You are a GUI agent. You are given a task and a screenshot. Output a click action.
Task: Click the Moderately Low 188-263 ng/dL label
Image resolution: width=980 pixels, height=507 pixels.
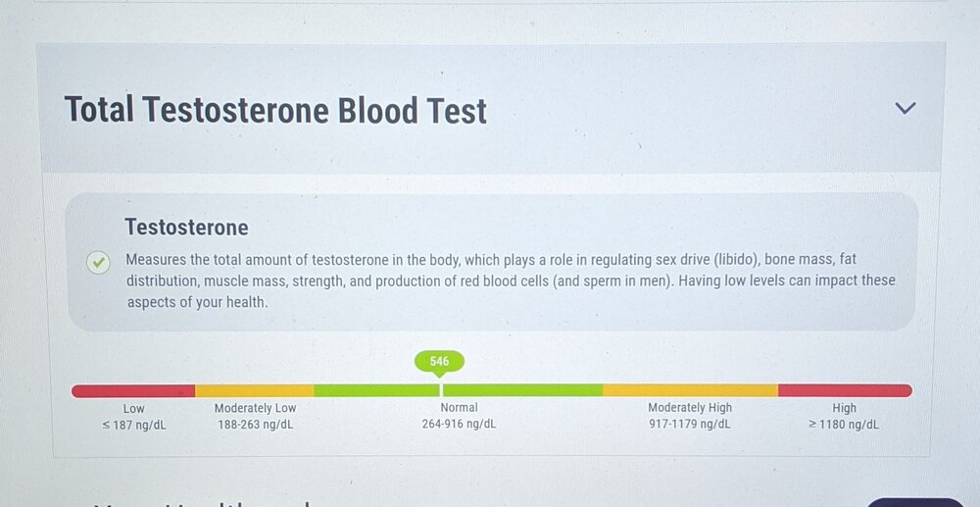coord(255,417)
